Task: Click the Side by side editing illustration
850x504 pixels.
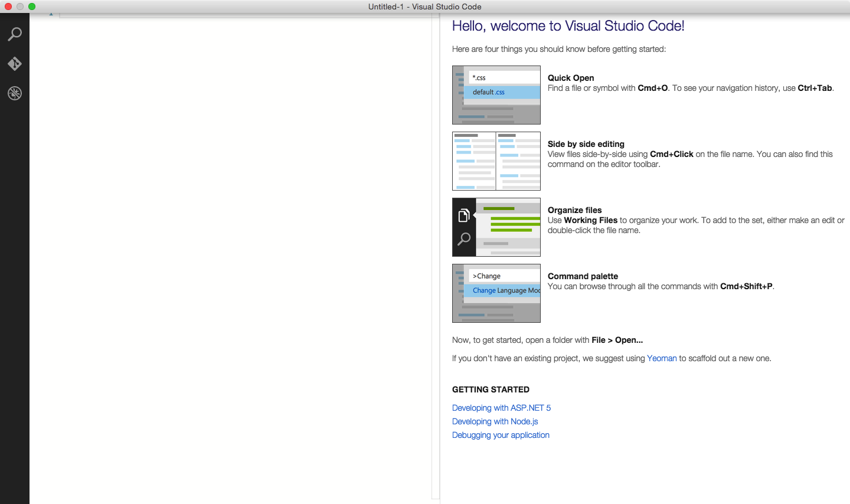Action: point(496,161)
